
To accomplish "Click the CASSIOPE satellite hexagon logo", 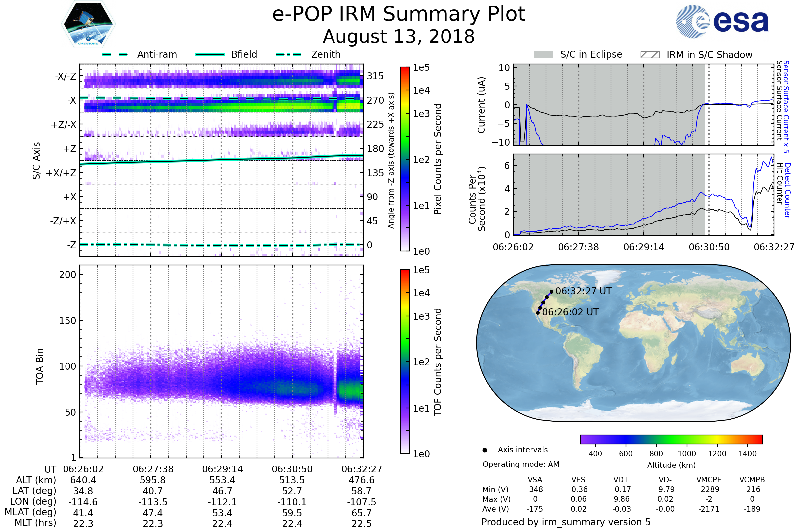I will click(x=88, y=24).
